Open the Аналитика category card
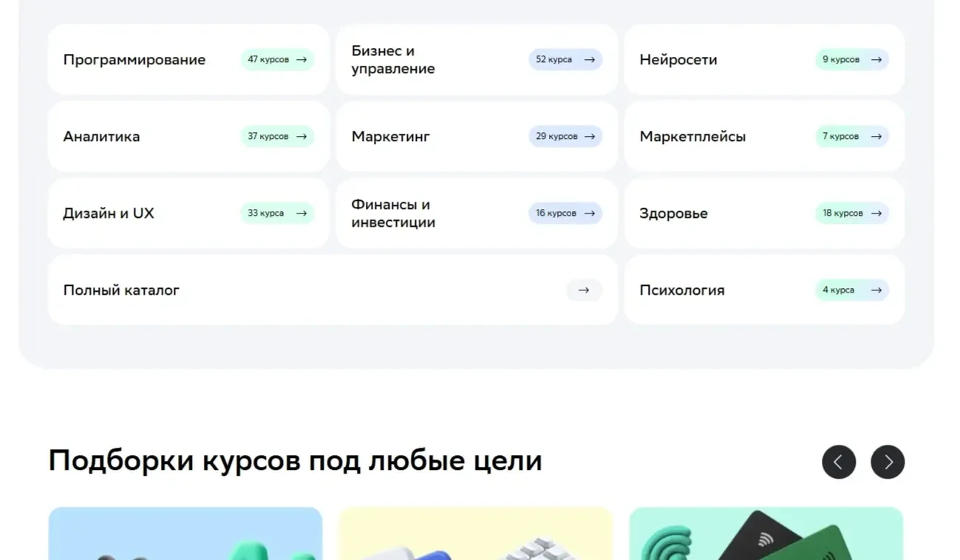 (188, 137)
